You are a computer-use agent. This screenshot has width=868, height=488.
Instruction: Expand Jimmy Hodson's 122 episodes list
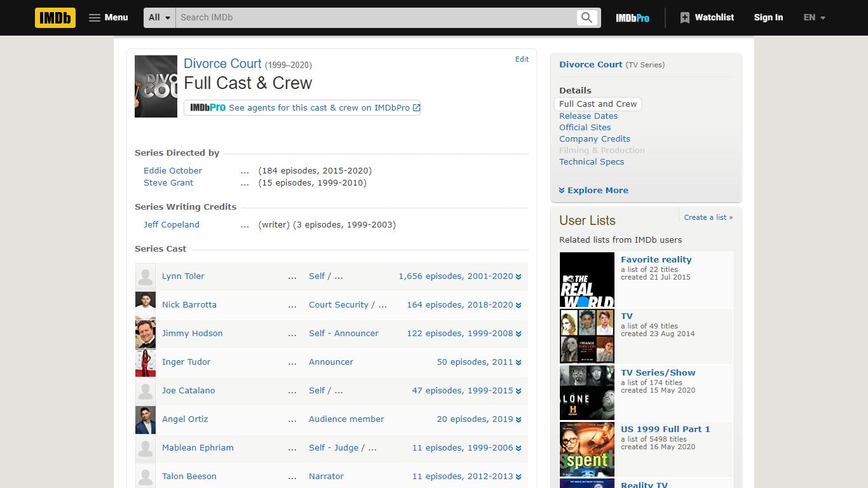pos(464,334)
